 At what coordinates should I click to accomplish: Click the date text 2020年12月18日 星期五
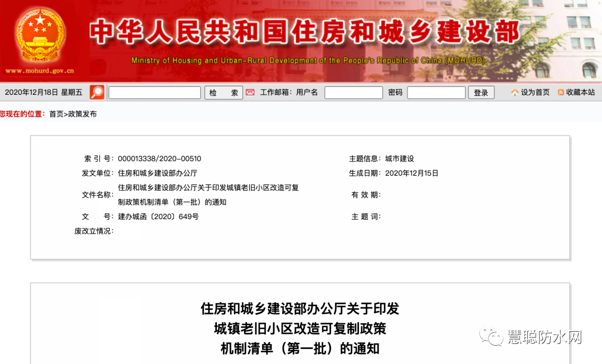43,93
